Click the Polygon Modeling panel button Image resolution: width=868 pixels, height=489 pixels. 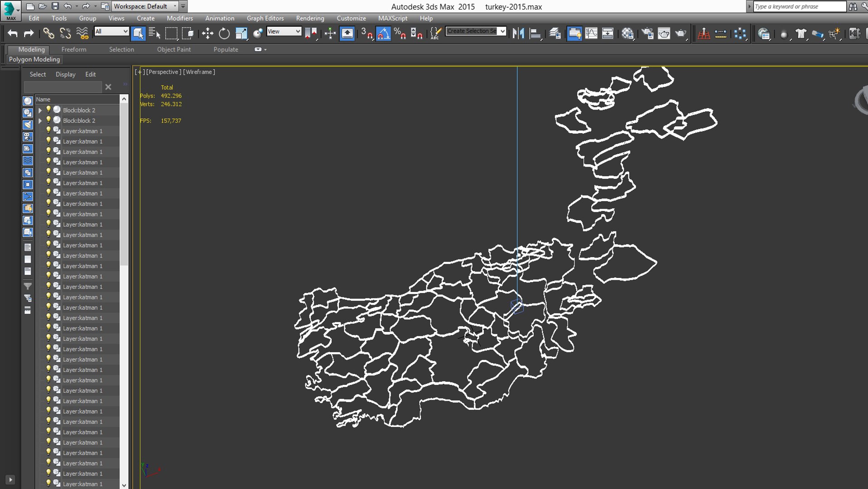pyautogui.click(x=34, y=59)
